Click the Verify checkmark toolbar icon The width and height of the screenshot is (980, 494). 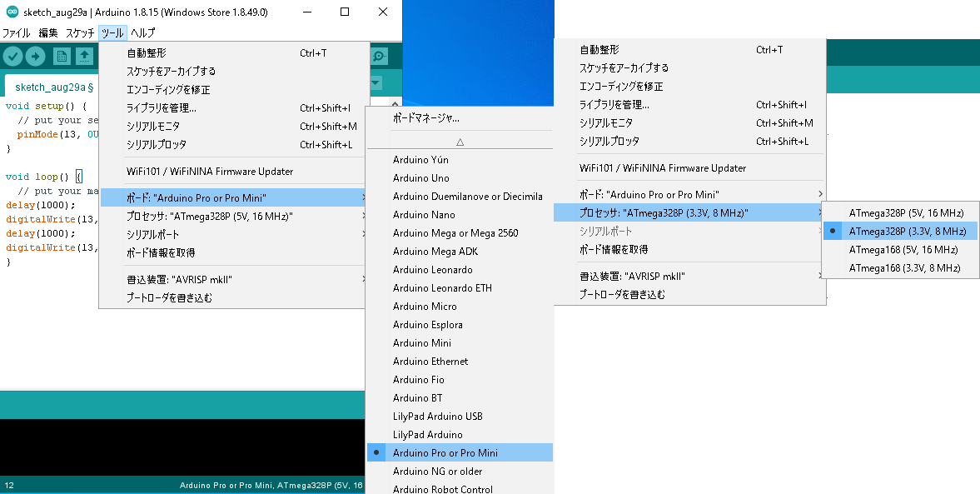click(x=12, y=57)
